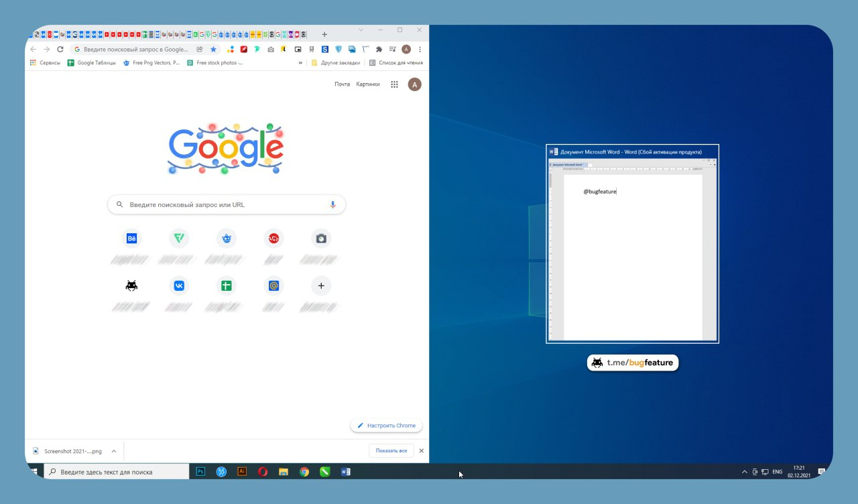
Task: Select the Word document window thumbnail
Action: 632,244
